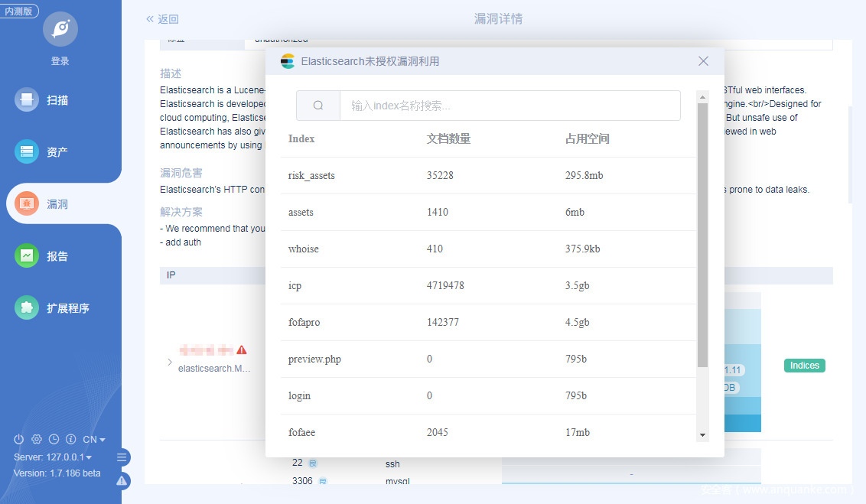Click the 文档数量 column header
The image size is (866, 504).
coord(448,138)
